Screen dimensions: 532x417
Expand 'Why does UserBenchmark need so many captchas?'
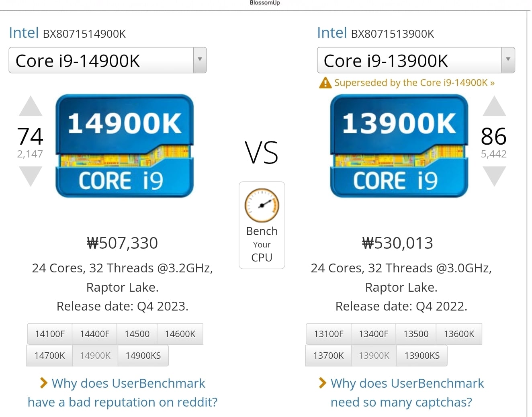407,392
